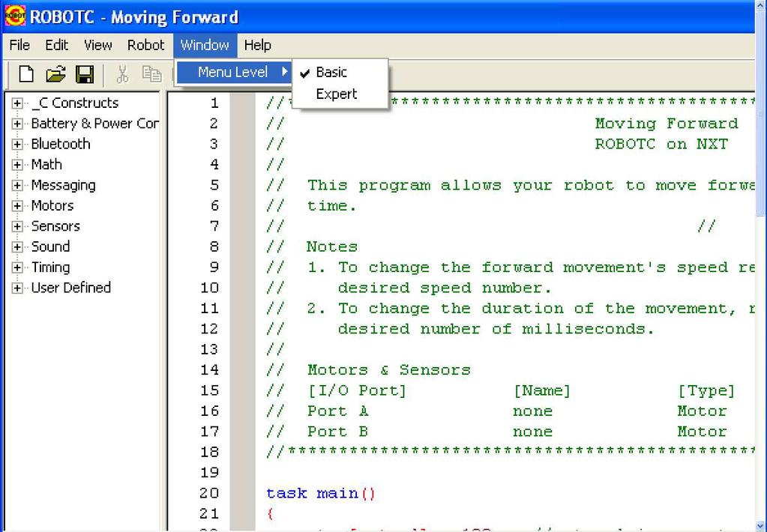The height and width of the screenshot is (532, 767).
Task: Expand the Sound tree node
Action: [17, 247]
